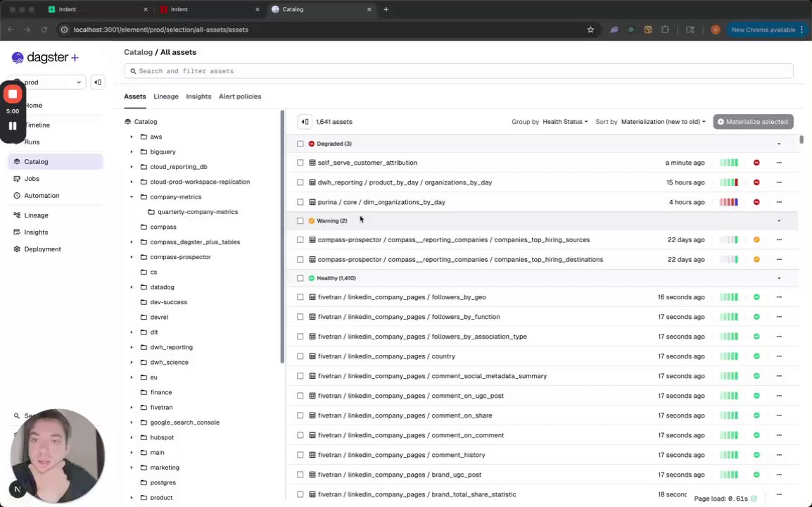Expand the bigquery folder in tree
This screenshot has height=507, width=812.
(x=132, y=152)
